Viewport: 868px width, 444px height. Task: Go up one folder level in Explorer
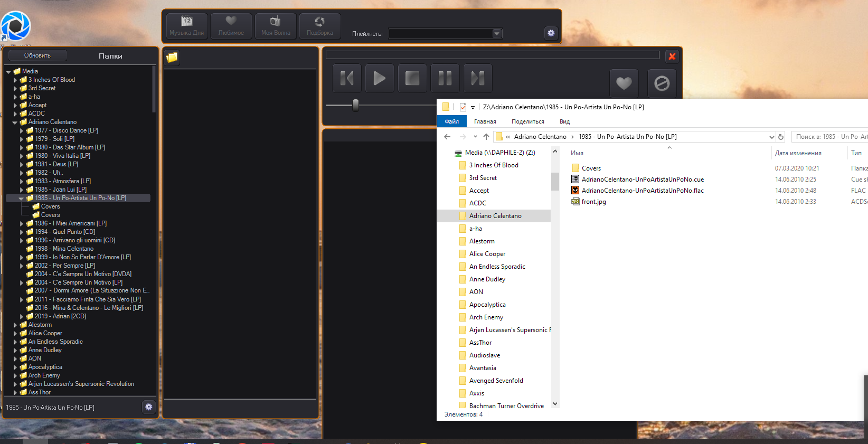[x=486, y=137]
